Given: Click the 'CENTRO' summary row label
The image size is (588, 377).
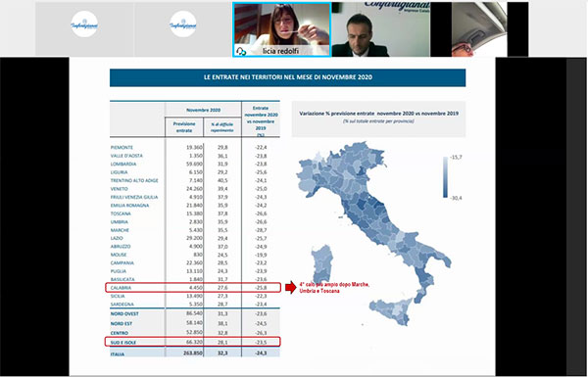Looking at the screenshot, I should pos(120,333).
